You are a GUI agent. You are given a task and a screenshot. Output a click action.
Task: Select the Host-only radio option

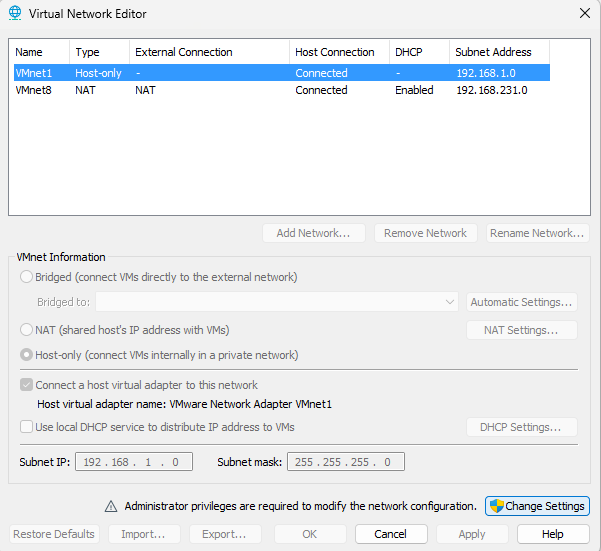(26, 355)
